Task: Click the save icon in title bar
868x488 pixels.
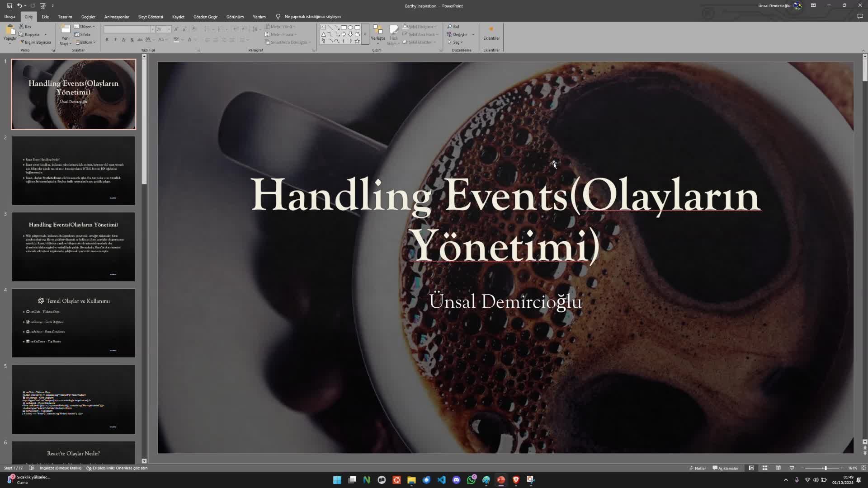Action: 9,5
